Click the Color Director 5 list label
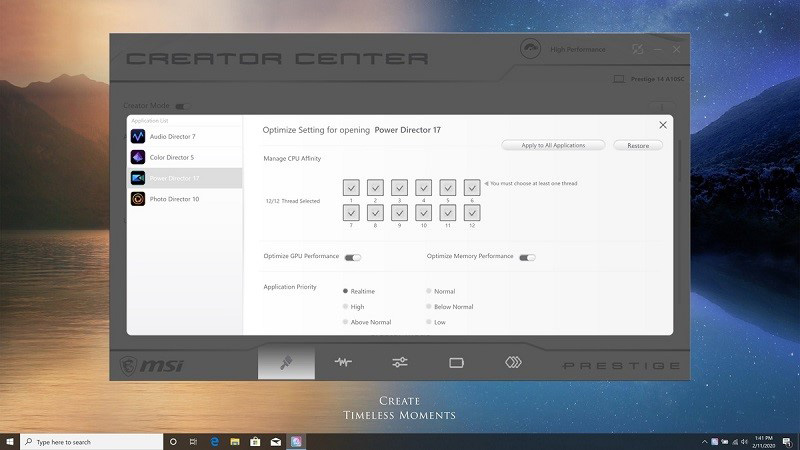800x450 pixels. (172, 157)
